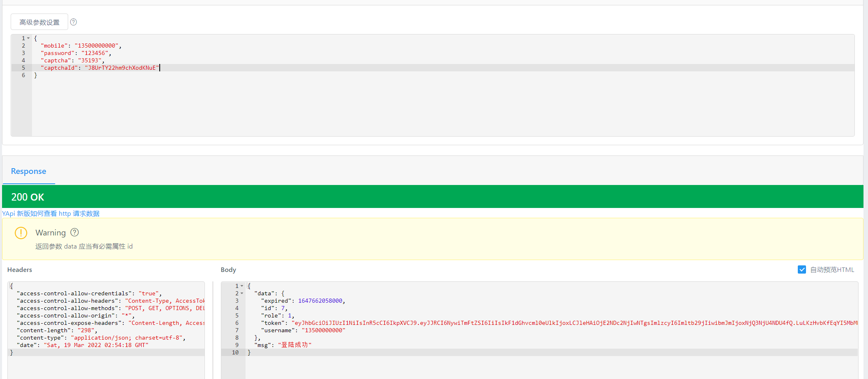Image resolution: width=868 pixels, height=379 pixels.
Task: Click the "msg": "登陆成功" line
Action: click(x=283, y=345)
